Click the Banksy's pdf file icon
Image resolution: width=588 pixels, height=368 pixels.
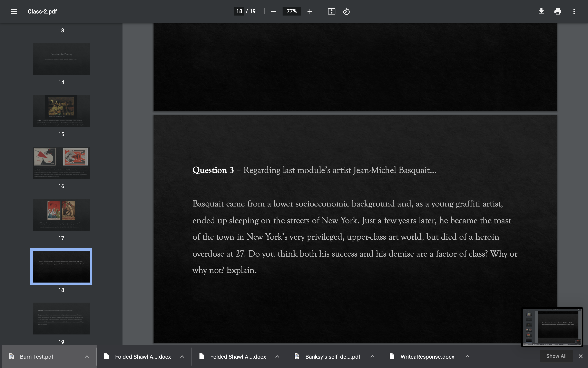pos(297,356)
